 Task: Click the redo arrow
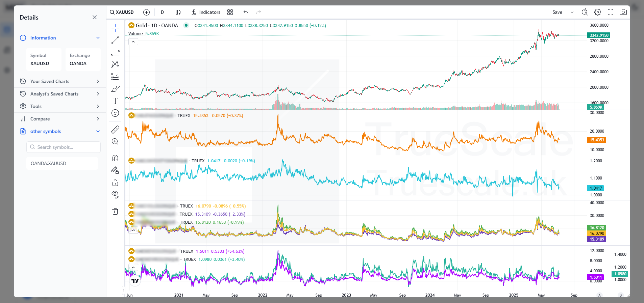[259, 12]
